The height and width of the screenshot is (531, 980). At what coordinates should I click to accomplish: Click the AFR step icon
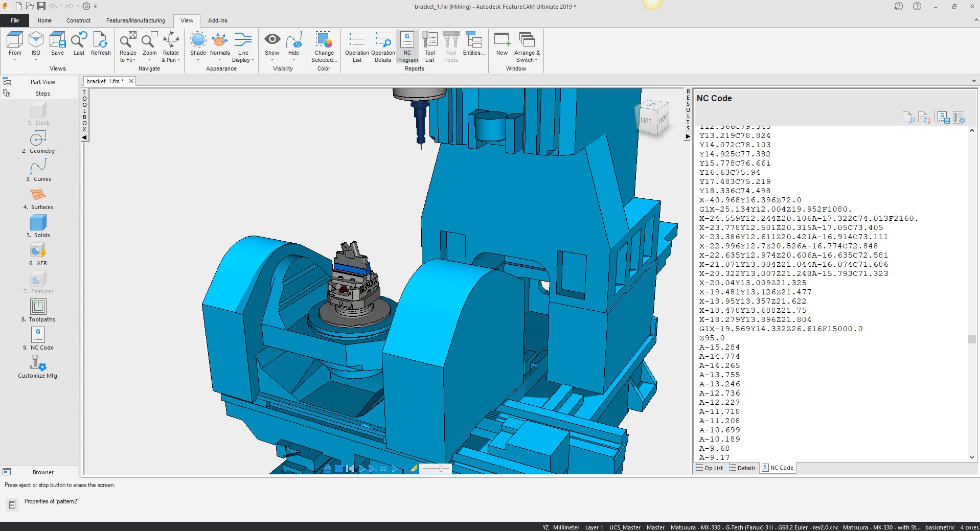click(x=38, y=250)
